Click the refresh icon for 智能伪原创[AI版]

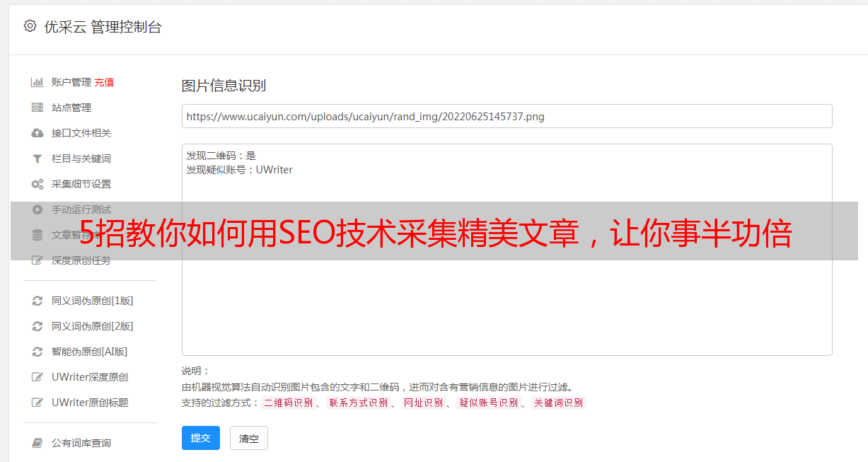[x=37, y=352]
